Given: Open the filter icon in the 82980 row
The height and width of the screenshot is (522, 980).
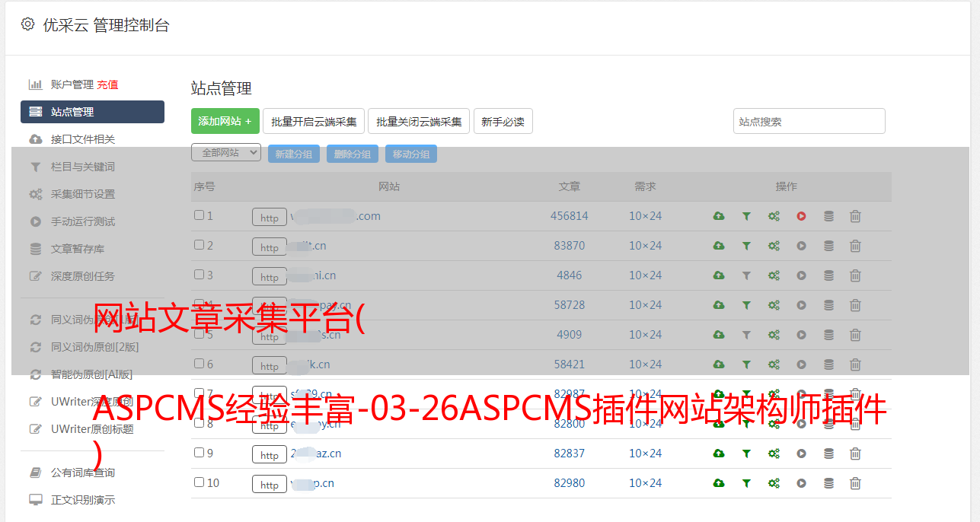Looking at the screenshot, I should [746, 483].
